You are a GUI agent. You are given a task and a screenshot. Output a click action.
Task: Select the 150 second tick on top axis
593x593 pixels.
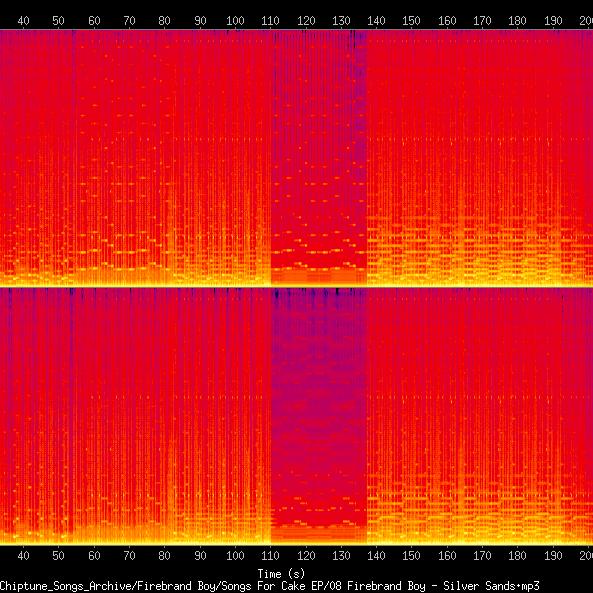[x=411, y=21]
